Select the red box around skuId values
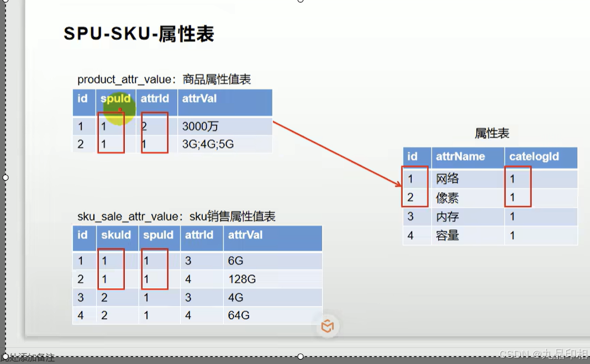The height and width of the screenshot is (364, 590). (112, 270)
